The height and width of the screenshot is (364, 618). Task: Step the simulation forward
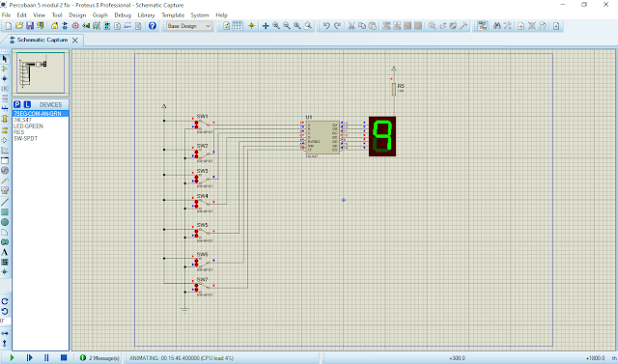pyautogui.click(x=29, y=357)
